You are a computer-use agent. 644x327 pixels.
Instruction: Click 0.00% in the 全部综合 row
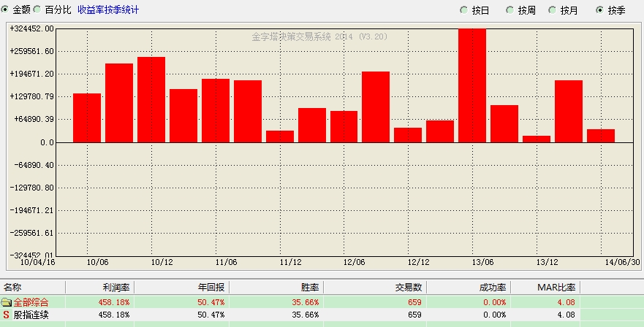pyautogui.click(x=494, y=303)
